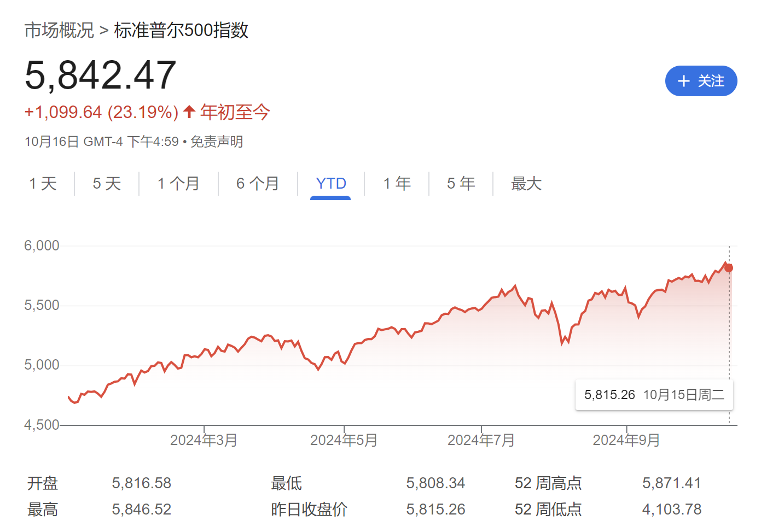The width and height of the screenshot is (761, 532).
Task: Click the 5,500 y-axis label
Action: pyautogui.click(x=42, y=305)
